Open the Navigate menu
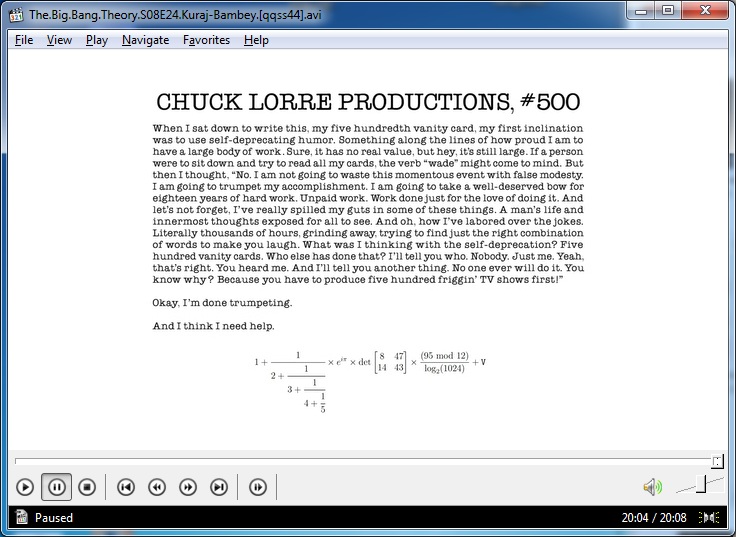The width and height of the screenshot is (736, 537). click(x=145, y=40)
